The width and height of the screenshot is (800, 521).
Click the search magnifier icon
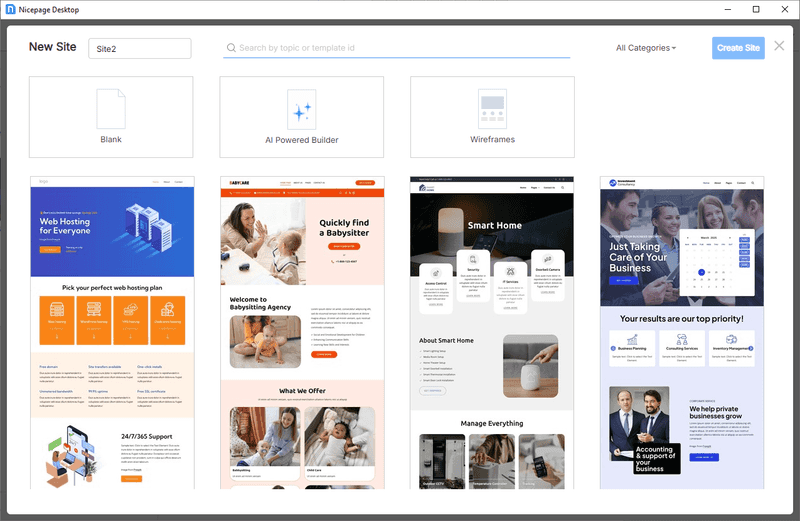(231, 48)
